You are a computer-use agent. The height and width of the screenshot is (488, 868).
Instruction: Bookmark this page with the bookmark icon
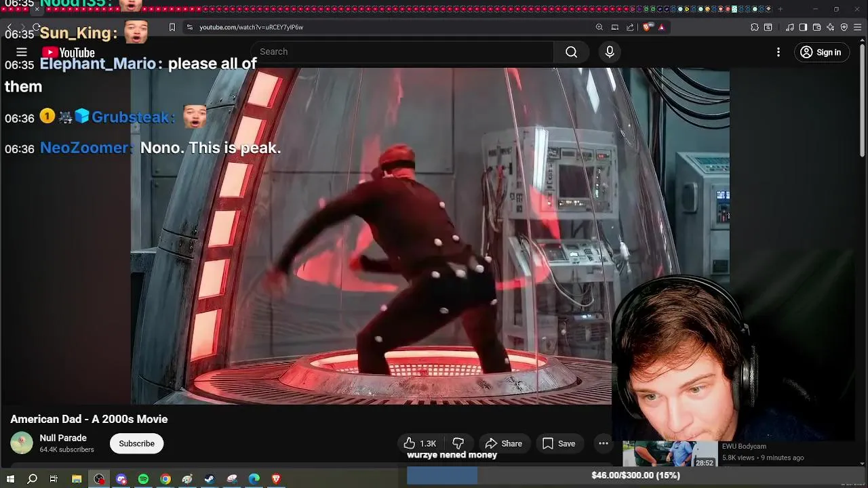pyautogui.click(x=172, y=27)
